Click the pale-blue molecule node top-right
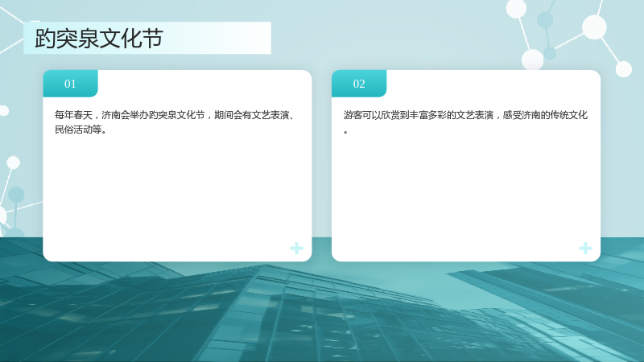Viewport: 644px width, 362px height. pyautogui.click(x=545, y=19)
